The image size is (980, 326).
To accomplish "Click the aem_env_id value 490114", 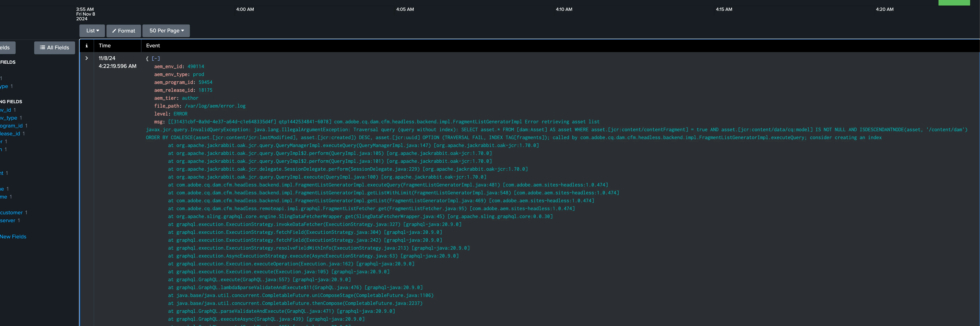I will pos(196,67).
